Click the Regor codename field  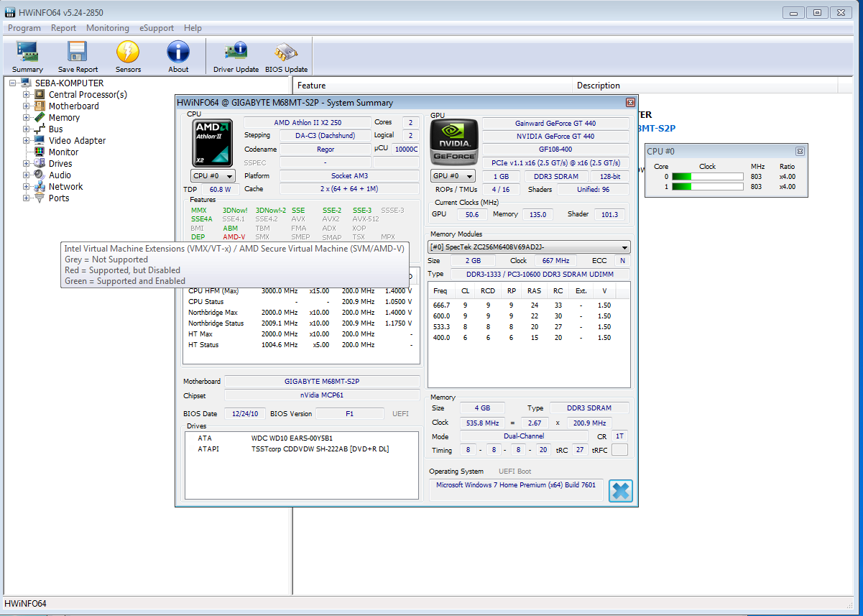click(325, 150)
